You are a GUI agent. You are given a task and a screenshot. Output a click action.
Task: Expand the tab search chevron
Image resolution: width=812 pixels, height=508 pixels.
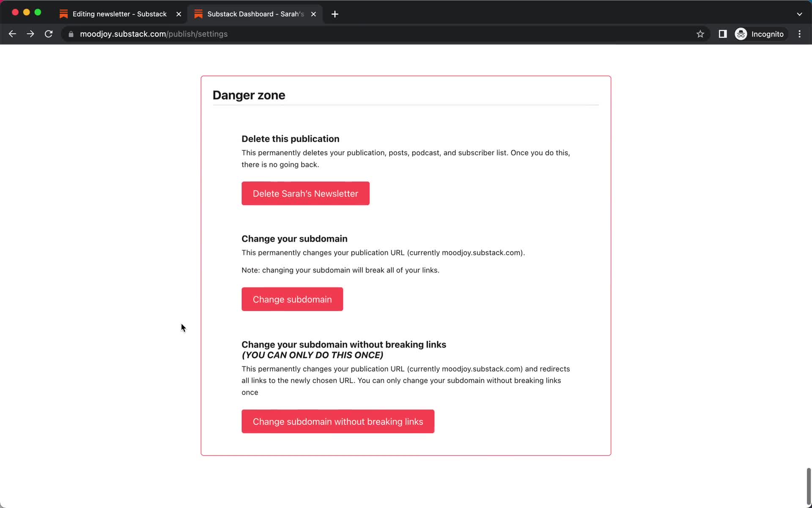[799, 14]
